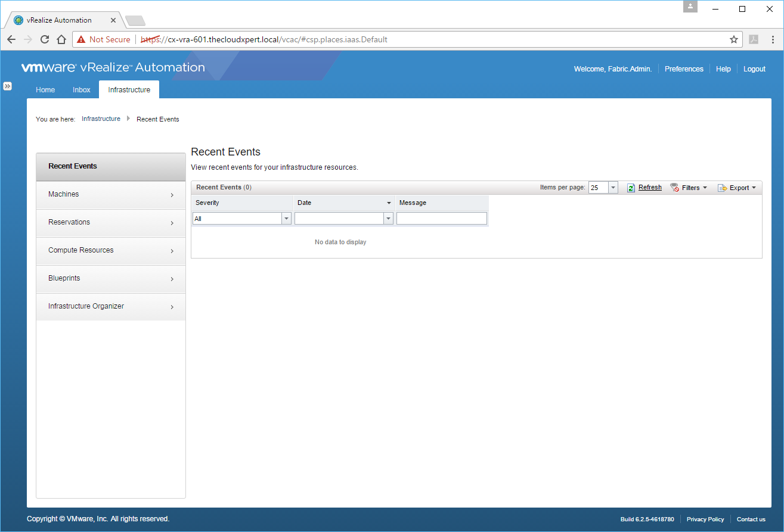Viewport: 784px width, 532px height.
Task: Open the Preferences link
Action: click(x=684, y=69)
